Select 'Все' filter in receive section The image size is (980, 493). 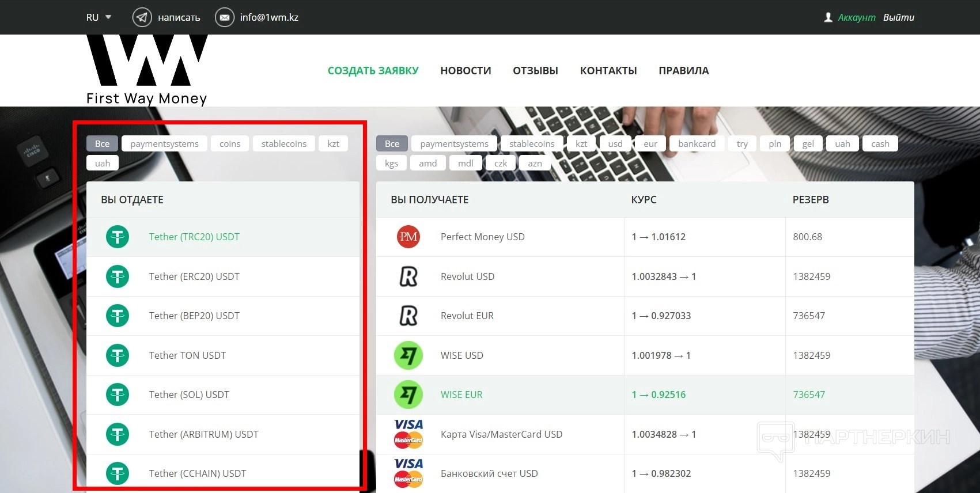click(x=392, y=143)
